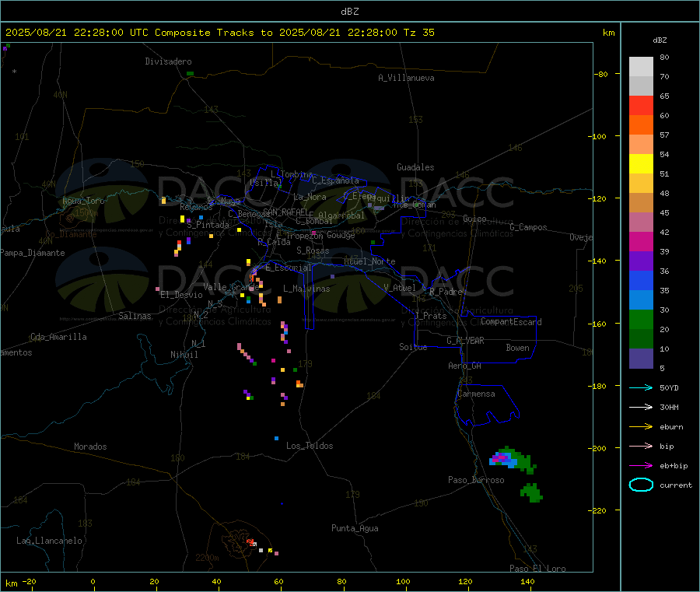Click the yellow 54 dBZ legend swatch
The height and width of the screenshot is (592, 700).
641,164
